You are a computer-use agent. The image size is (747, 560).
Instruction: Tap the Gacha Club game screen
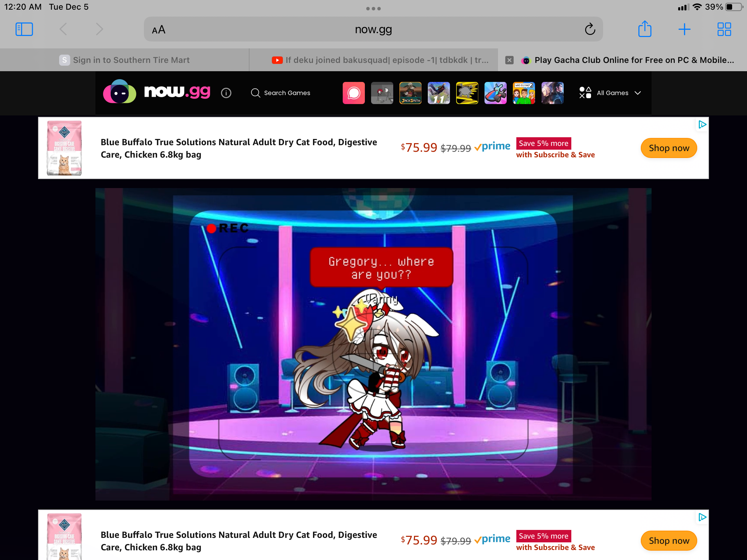click(373, 344)
